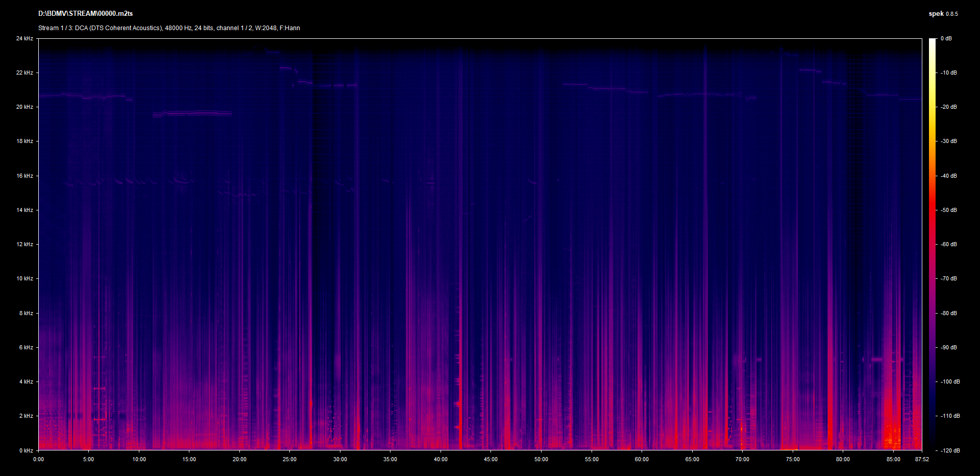Viewport: 980px width, 476px height.
Task: Select the 5:00 time axis marker
Action: (x=88, y=459)
